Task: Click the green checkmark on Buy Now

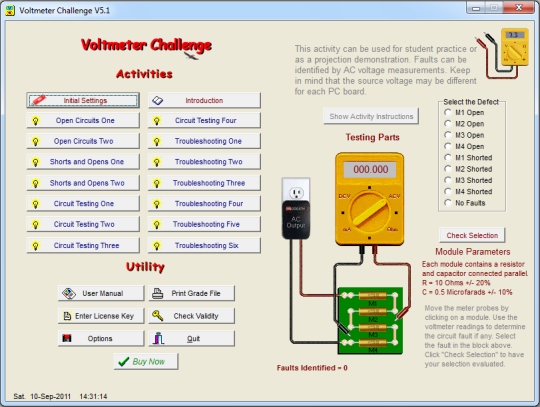Action: (123, 362)
